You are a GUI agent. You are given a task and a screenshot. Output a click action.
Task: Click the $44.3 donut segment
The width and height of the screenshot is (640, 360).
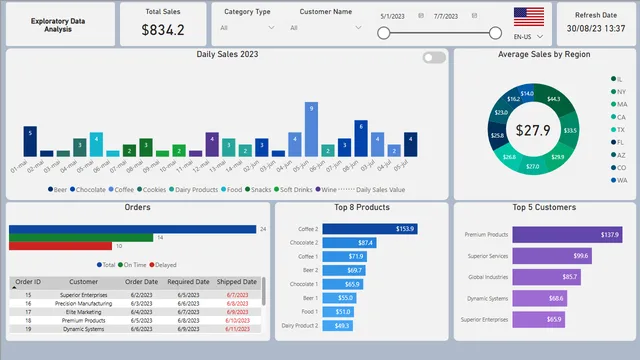click(554, 99)
